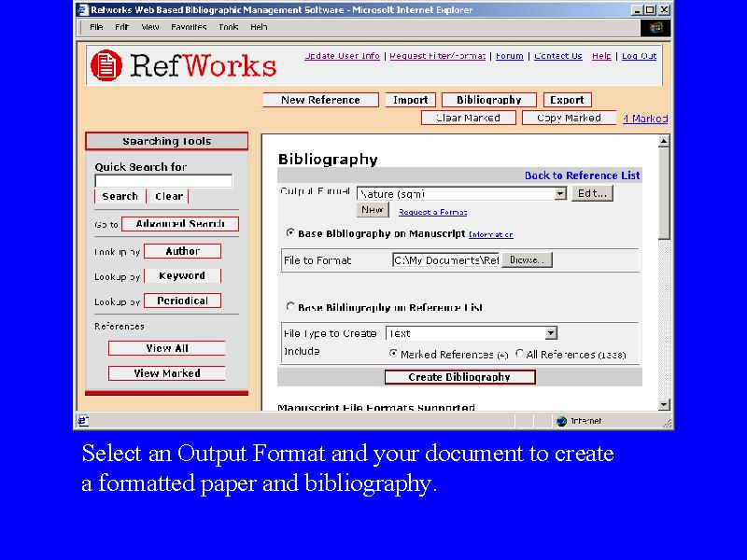This screenshot has width=747, height=560.
Task: Click the Edit output format button
Action: 592,193
